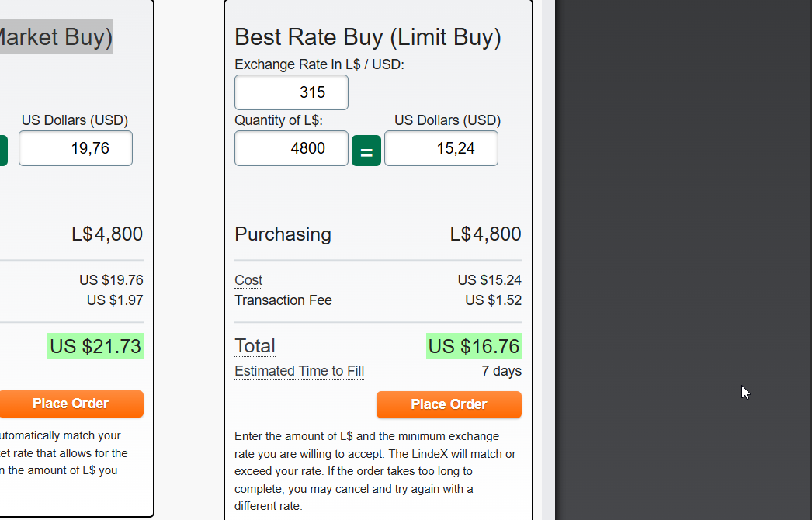The height and width of the screenshot is (520, 812).
Task: Click the green equals button in Limit Buy
Action: click(366, 151)
